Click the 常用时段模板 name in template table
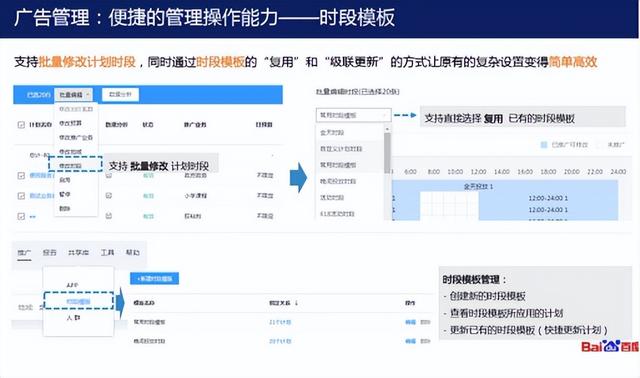 (x=149, y=322)
